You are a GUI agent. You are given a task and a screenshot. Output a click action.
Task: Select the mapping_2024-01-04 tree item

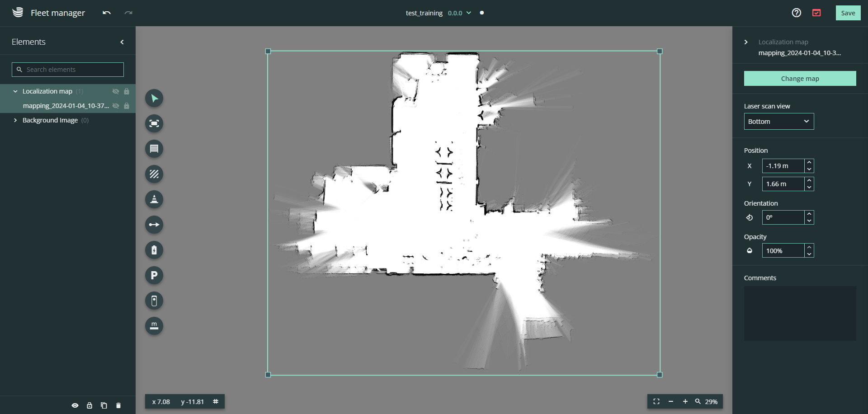[x=66, y=106]
